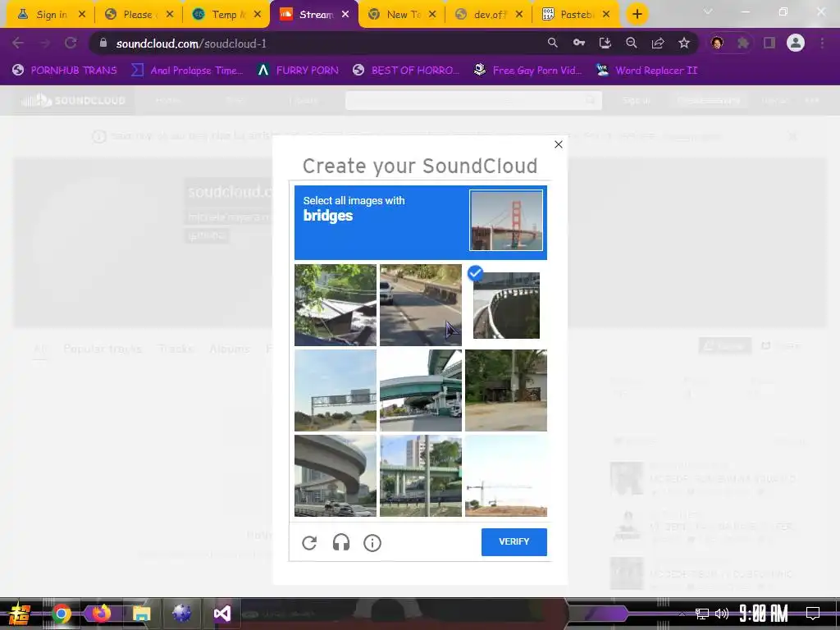Screen dimensions: 840x630
Task: Open File Explorer from taskbar
Action: 141,614
